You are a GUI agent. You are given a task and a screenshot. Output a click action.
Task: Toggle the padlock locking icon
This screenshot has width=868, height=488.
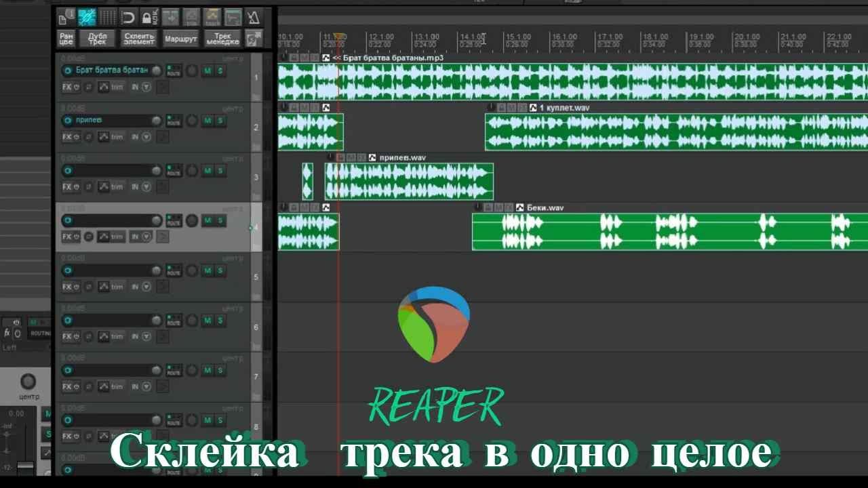(149, 17)
